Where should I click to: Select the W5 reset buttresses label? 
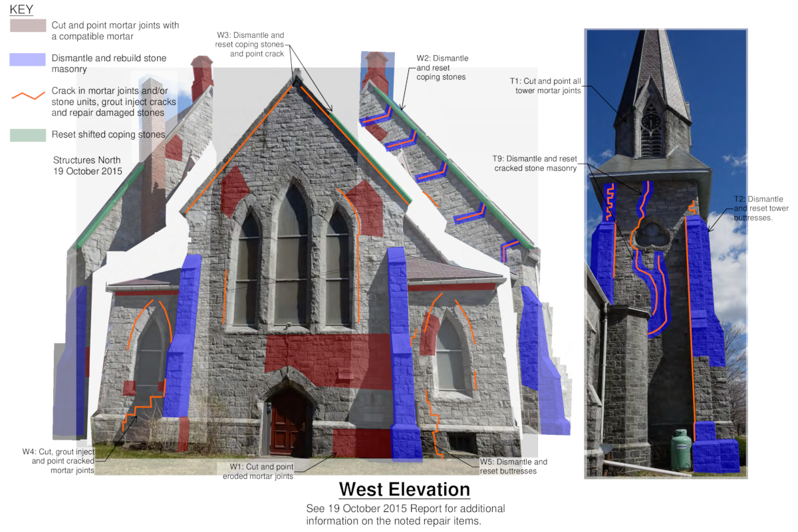point(513,466)
